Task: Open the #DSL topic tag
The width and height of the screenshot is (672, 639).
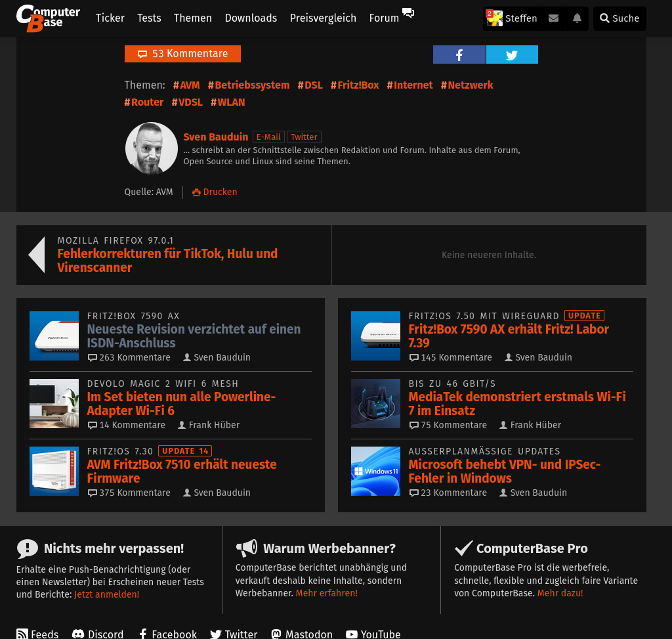Action: 310,85
